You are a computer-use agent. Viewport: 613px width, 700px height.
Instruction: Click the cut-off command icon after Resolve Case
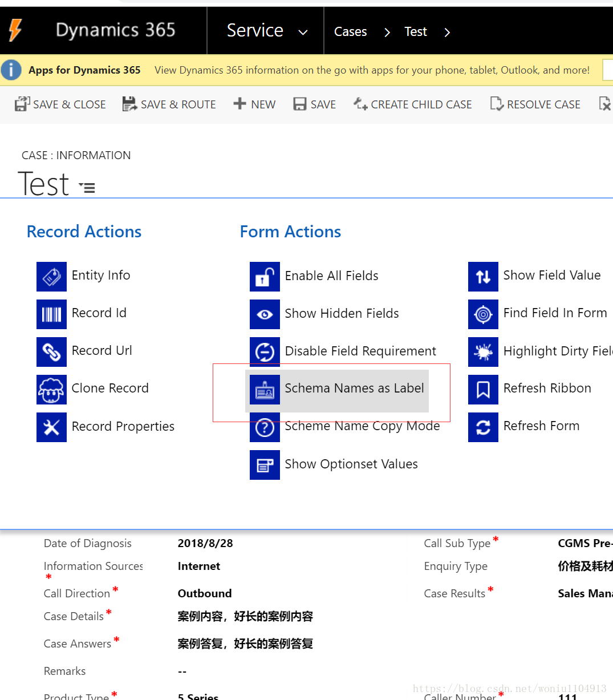[x=605, y=104]
